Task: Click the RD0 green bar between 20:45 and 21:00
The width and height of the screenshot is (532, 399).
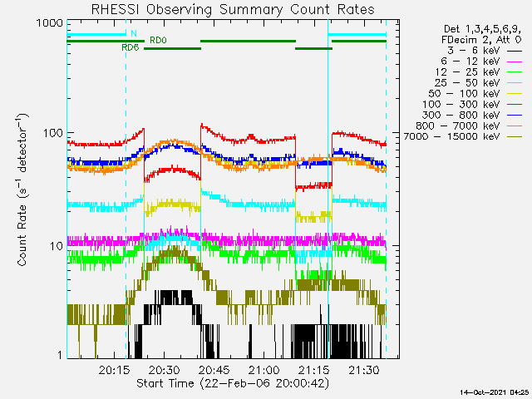Action: (x=248, y=41)
